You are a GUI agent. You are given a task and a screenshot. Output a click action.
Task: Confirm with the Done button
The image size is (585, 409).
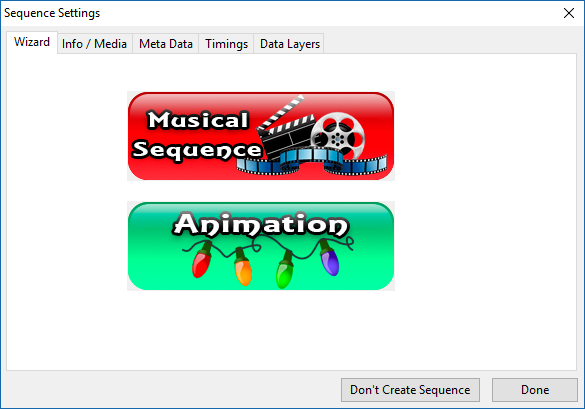535,390
